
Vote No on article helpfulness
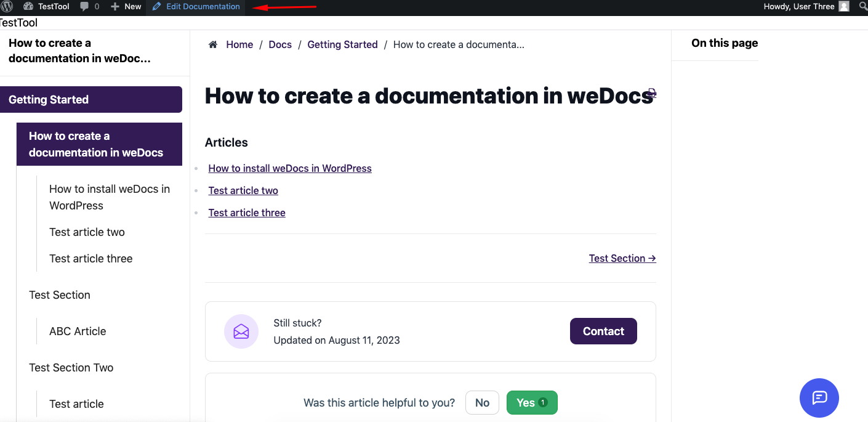click(482, 403)
